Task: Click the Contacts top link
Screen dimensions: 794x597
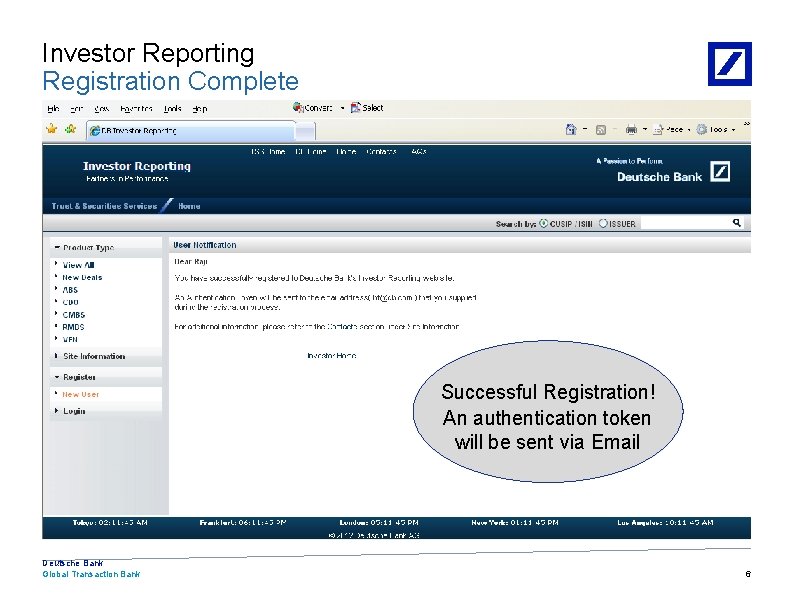Action: [381, 151]
